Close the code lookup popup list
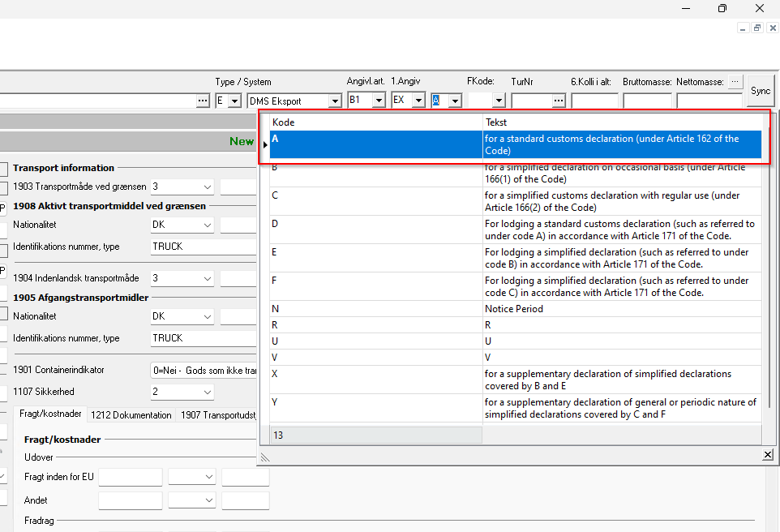 coord(768,456)
